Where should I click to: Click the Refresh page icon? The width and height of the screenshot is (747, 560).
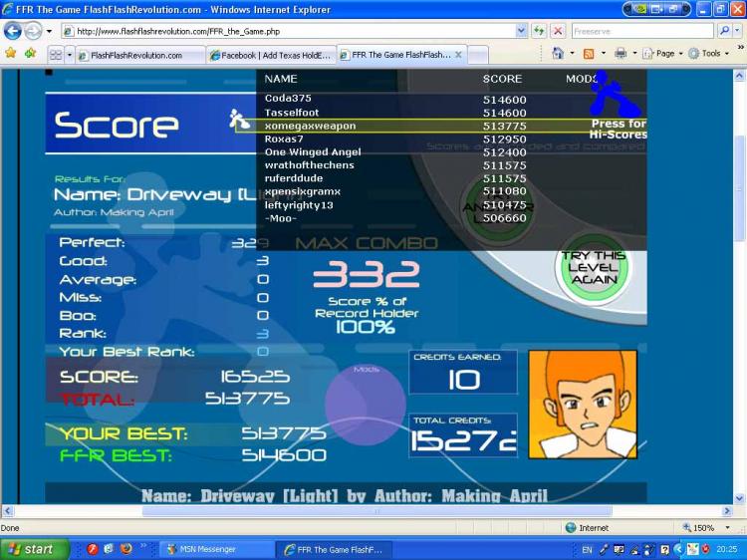[539, 32]
